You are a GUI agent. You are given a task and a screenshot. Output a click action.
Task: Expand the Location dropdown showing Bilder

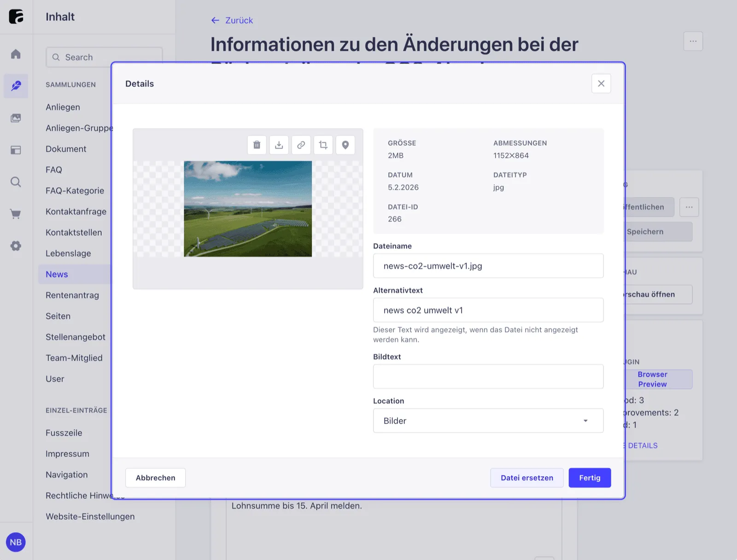pyautogui.click(x=488, y=420)
